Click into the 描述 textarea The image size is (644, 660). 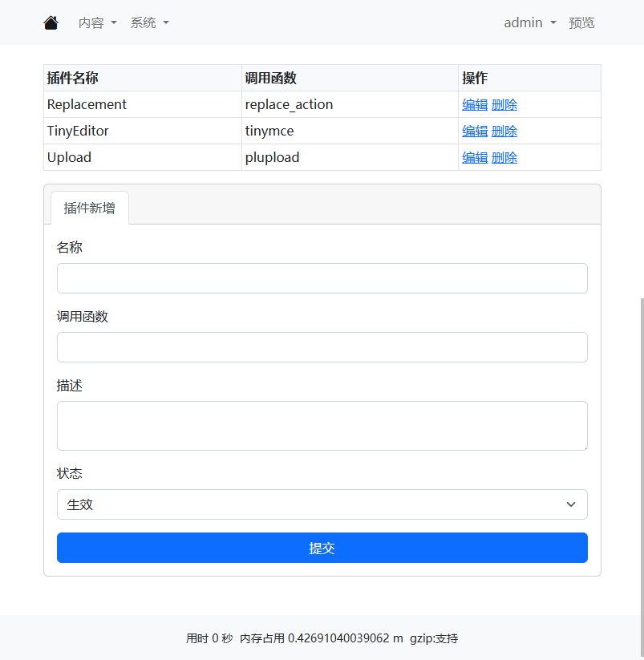pos(322,426)
